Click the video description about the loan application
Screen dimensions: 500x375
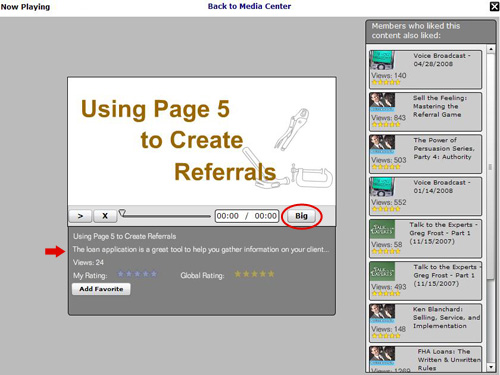(x=201, y=249)
